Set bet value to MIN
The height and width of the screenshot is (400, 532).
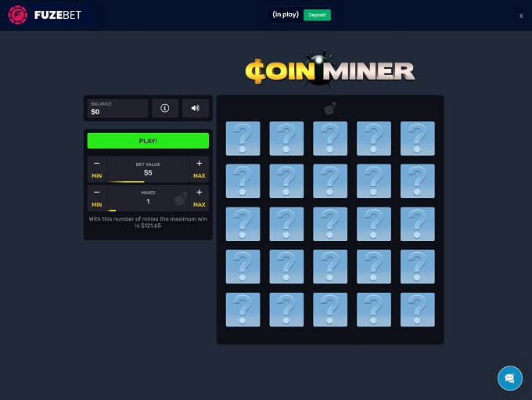(97, 176)
